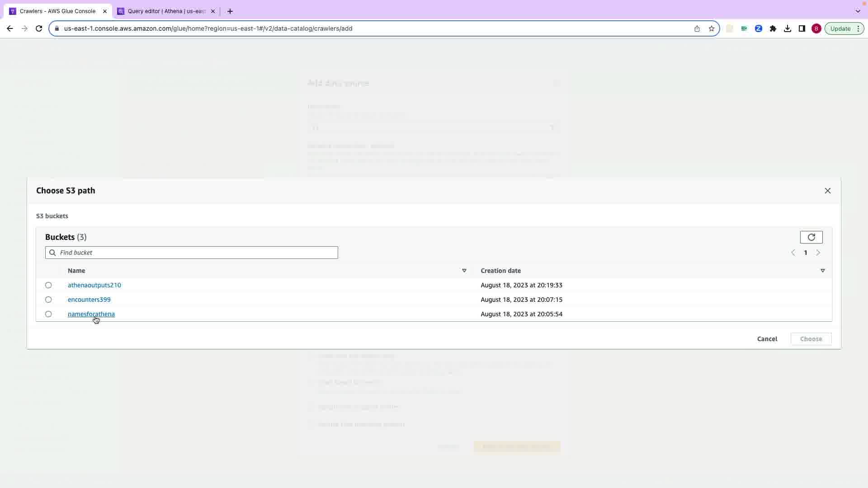Screen dimensions: 868x488
Task: Select the athenaoutputs210 bucket radio button
Action: click(x=48, y=285)
